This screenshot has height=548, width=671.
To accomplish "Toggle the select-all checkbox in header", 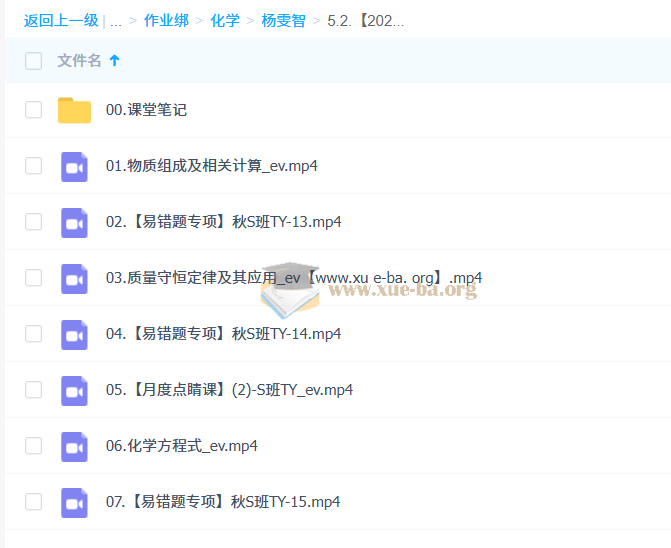I will [x=34, y=61].
